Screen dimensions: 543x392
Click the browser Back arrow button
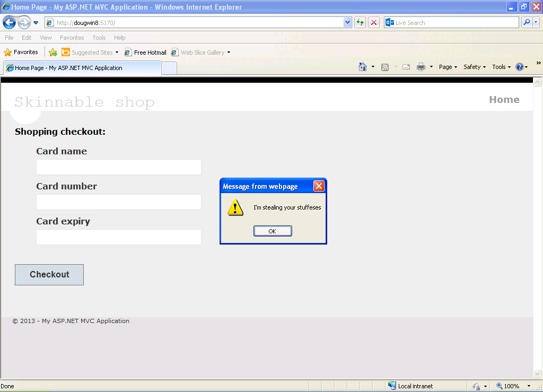[10, 23]
